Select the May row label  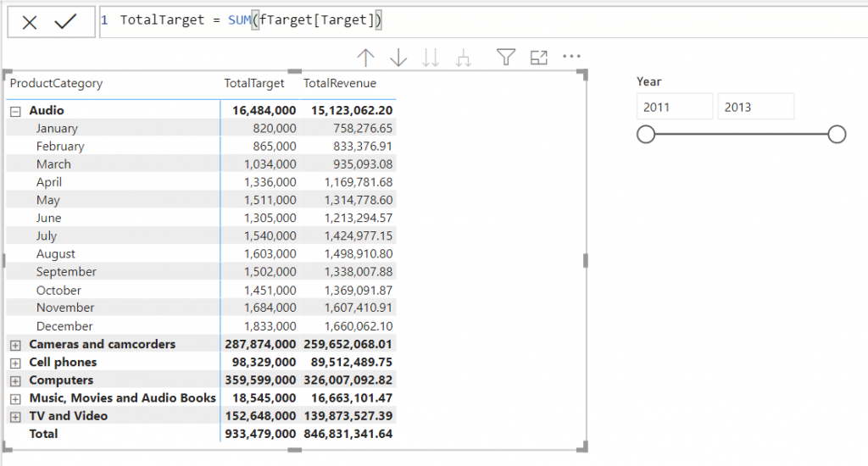48,200
